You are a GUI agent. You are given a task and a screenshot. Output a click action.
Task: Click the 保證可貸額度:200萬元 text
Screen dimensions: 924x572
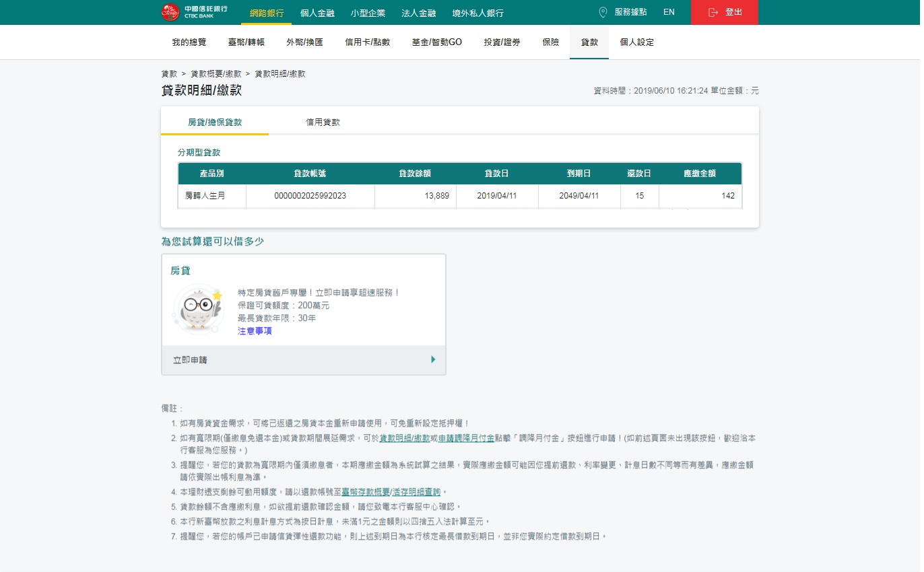click(284, 306)
